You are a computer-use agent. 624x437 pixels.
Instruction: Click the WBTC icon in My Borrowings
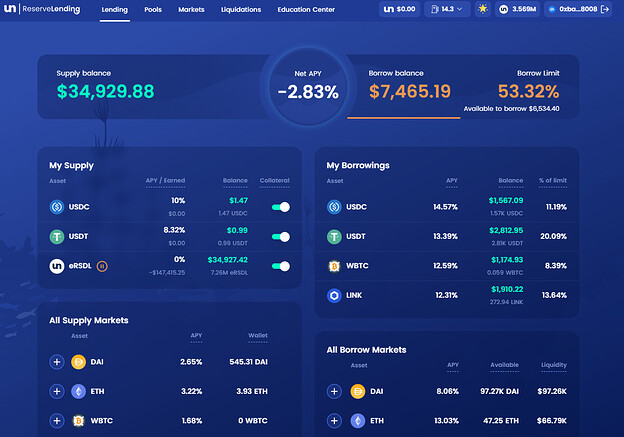click(x=334, y=266)
